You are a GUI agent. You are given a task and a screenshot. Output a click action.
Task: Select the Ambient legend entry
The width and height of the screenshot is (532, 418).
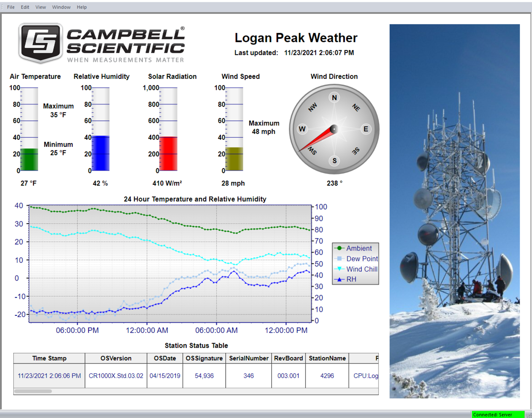click(355, 248)
